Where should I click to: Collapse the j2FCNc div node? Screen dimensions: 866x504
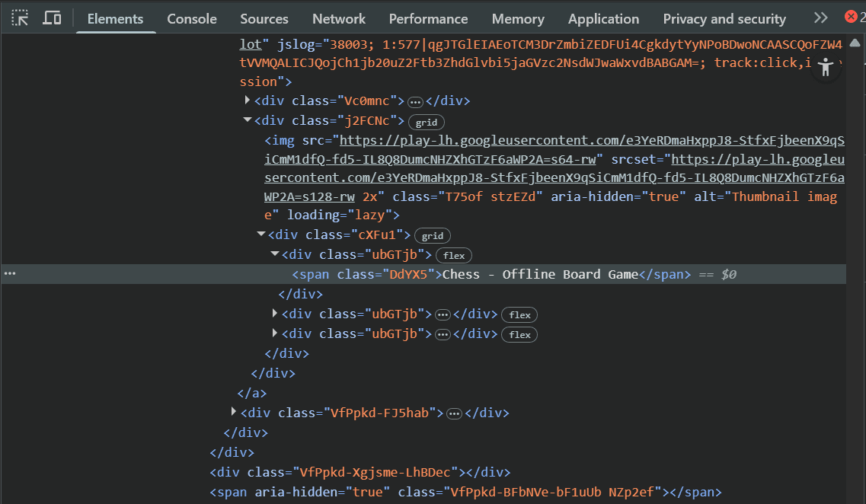pyautogui.click(x=247, y=120)
